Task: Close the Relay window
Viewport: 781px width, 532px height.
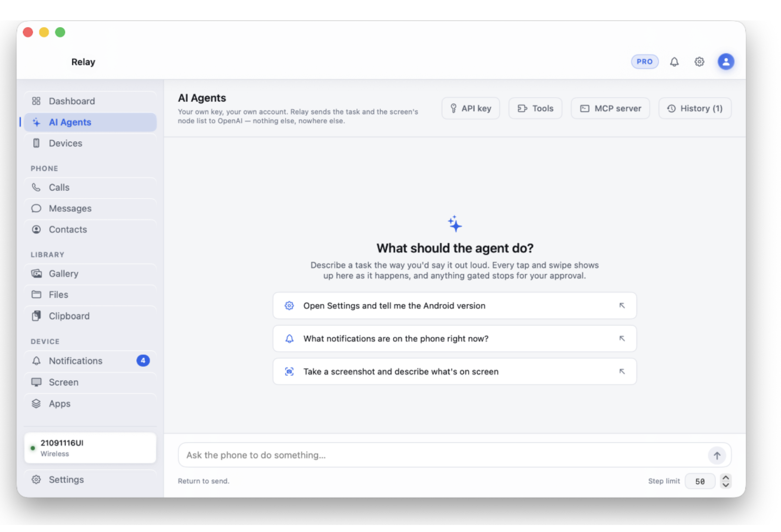Action: point(28,32)
